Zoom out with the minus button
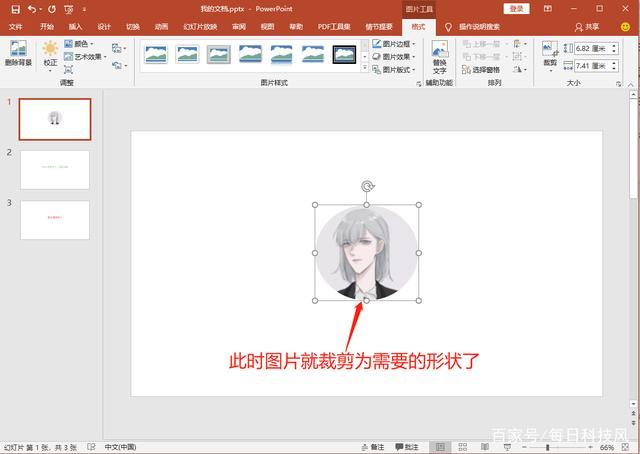Viewport: 640px width, 454px height. coord(524,447)
